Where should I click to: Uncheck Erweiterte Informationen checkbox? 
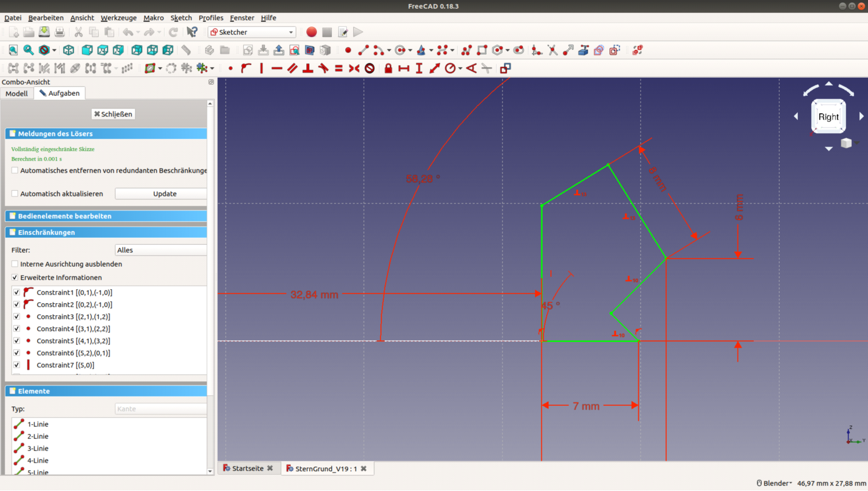(x=15, y=278)
